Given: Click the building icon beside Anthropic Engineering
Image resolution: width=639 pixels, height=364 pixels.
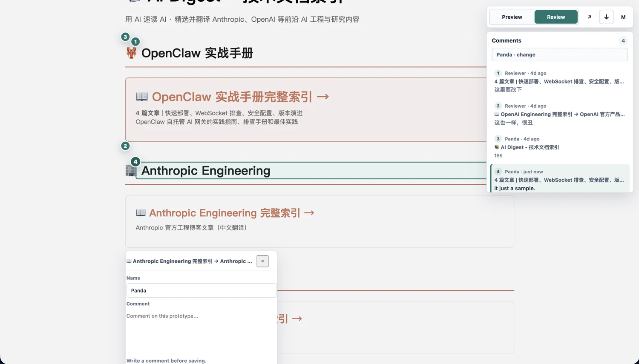Looking at the screenshot, I should pyautogui.click(x=131, y=171).
